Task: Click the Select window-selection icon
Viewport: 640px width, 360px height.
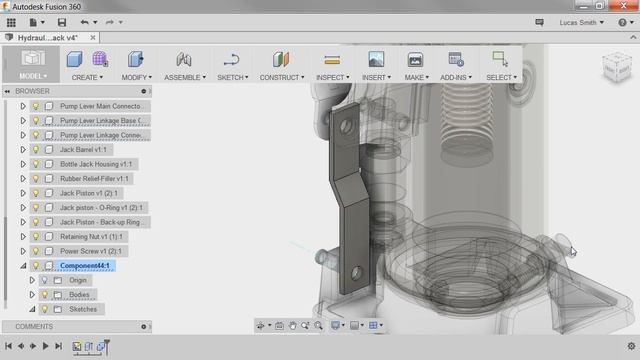Action: click(x=500, y=59)
